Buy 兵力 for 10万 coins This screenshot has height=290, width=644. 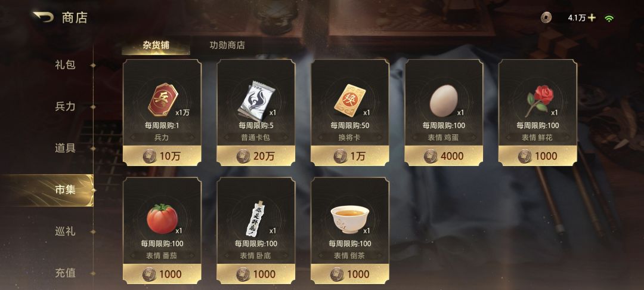[x=162, y=156]
